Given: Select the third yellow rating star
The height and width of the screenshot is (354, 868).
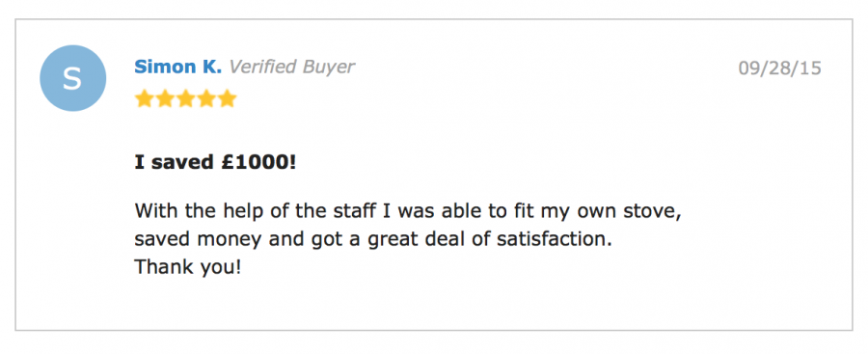Looking at the screenshot, I should point(185,99).
